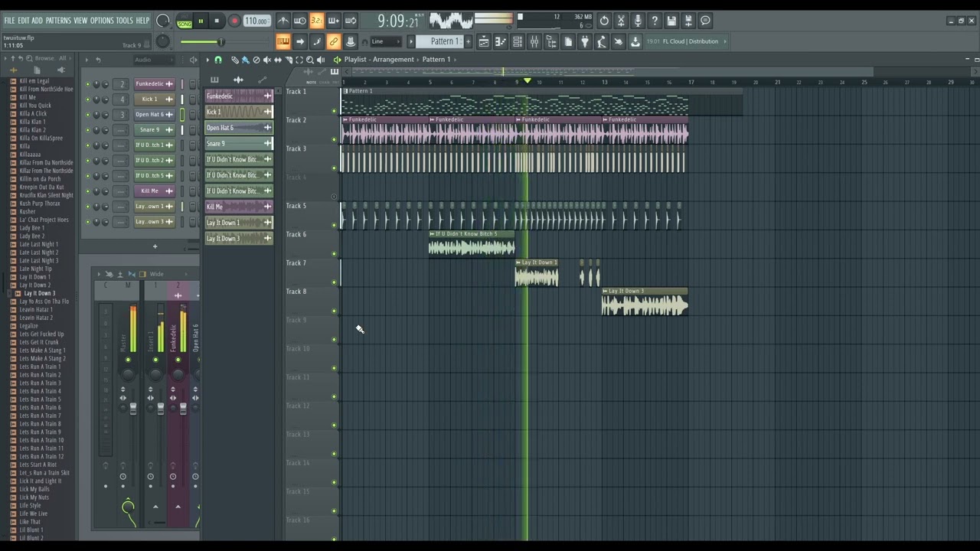Stop playback with the stop button
Viewport: 980px width, 551px height.
point(217,21)
